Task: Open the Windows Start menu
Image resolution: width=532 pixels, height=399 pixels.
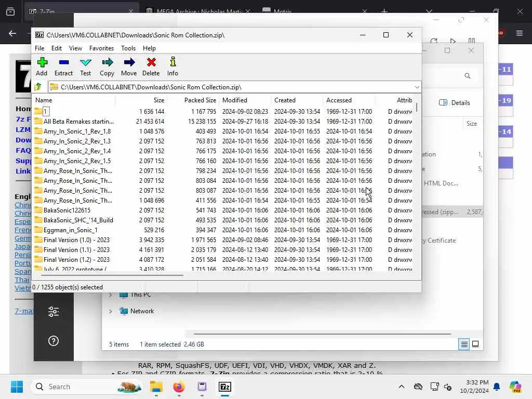Action: pos(17,387)
